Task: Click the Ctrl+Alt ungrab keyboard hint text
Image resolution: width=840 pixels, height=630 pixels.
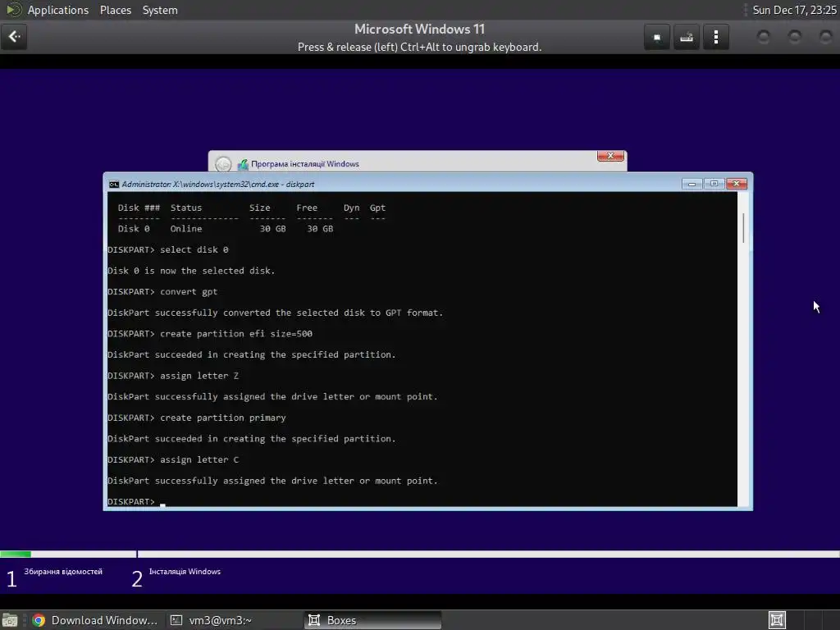Action: click(x=419, y=47)
